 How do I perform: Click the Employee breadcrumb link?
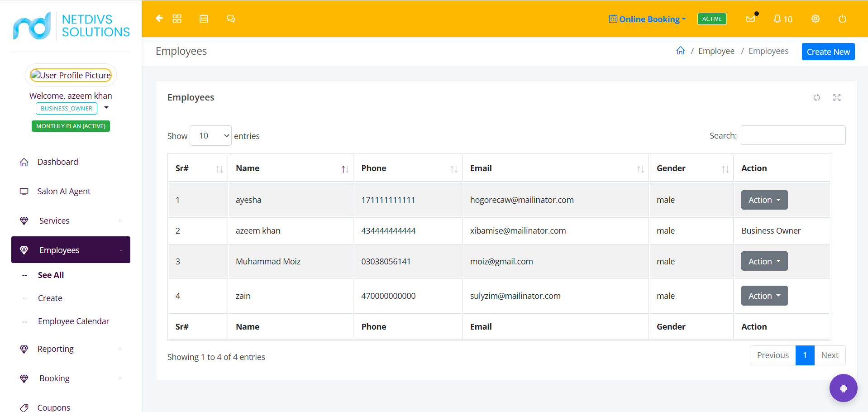click(716, 51)
